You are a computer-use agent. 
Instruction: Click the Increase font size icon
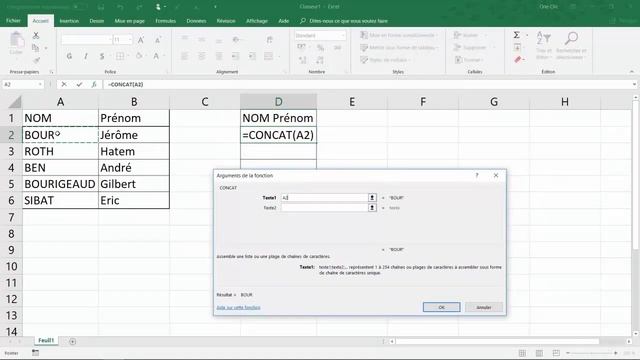tap(141, 40)
